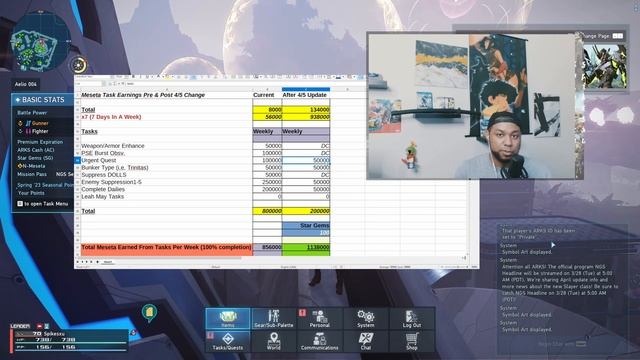
Task: Click the selected blue column header
Action: pyautogui.click(x=306, y=89)
